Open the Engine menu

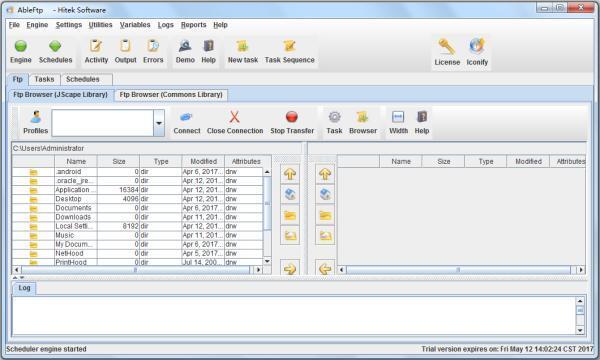pos(37,25)
